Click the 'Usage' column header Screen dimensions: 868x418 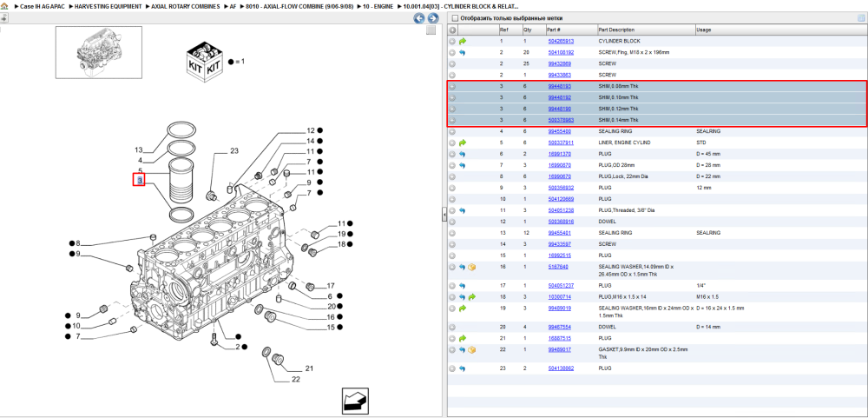click(x=704, y=30)
